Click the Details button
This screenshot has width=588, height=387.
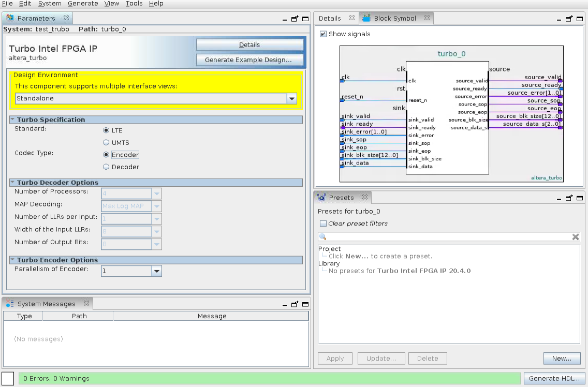click(250, 44)
